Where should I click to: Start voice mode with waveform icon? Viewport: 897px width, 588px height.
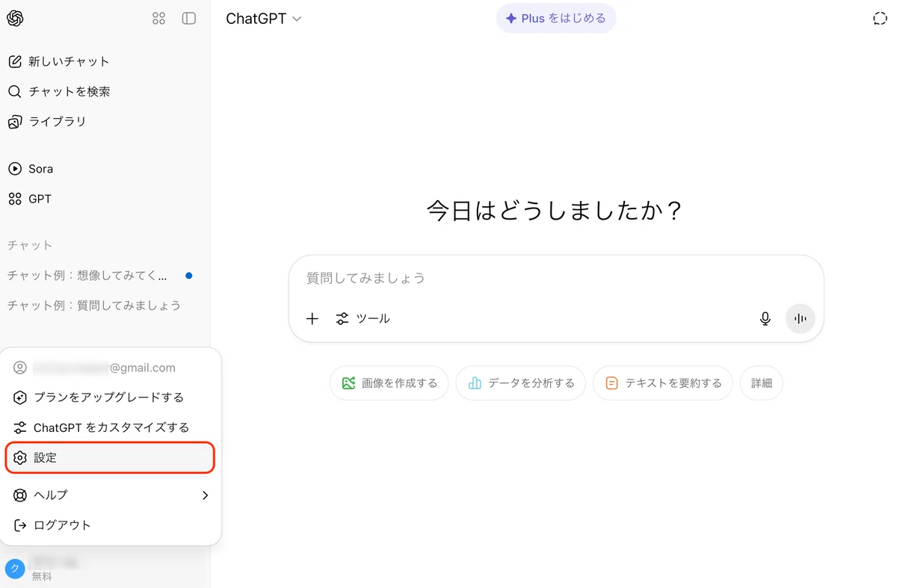(801, 318)
